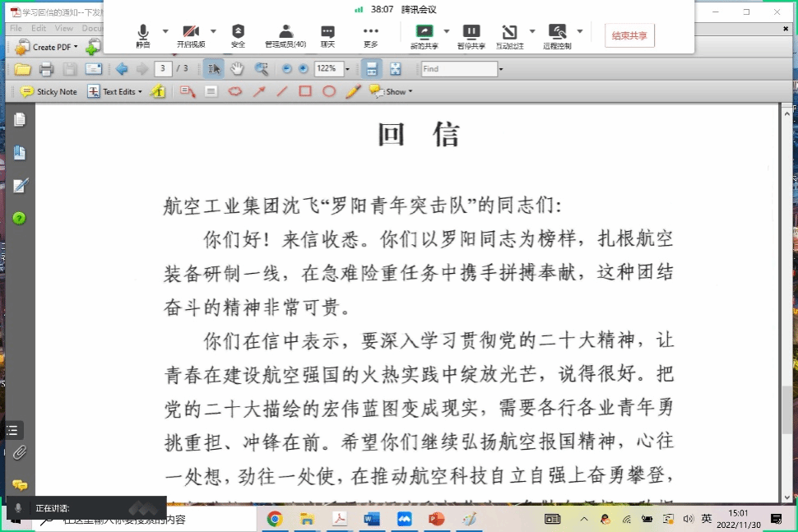Expand the zoom percentage dropdown
This screenshot has width=798, height=532.
coord(348,69)
